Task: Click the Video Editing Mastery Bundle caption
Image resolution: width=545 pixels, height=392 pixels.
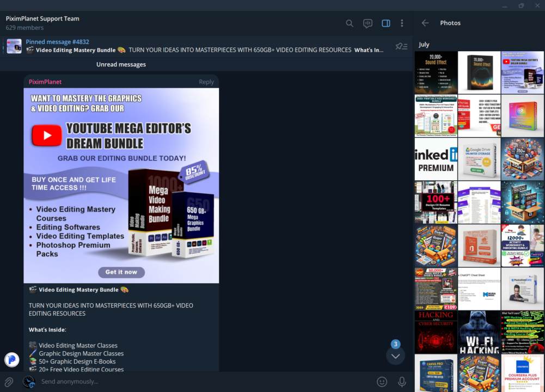Action: pyautogui.click(x=78, y=290)
